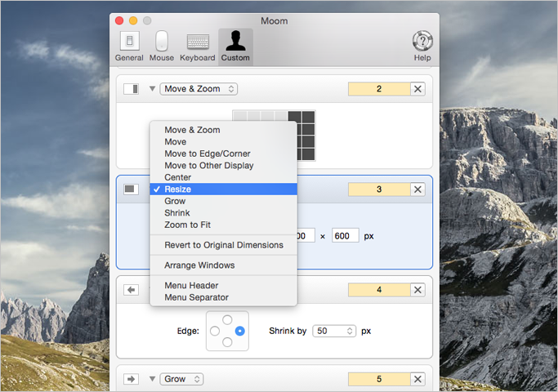The width and height of the screenshot is (558, 392).
Task: Open the General preferences pane
Action: pos(129,47)
